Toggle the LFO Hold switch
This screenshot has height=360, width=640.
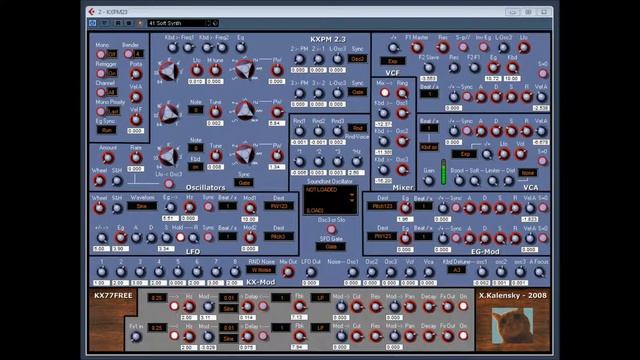point(180,237)
